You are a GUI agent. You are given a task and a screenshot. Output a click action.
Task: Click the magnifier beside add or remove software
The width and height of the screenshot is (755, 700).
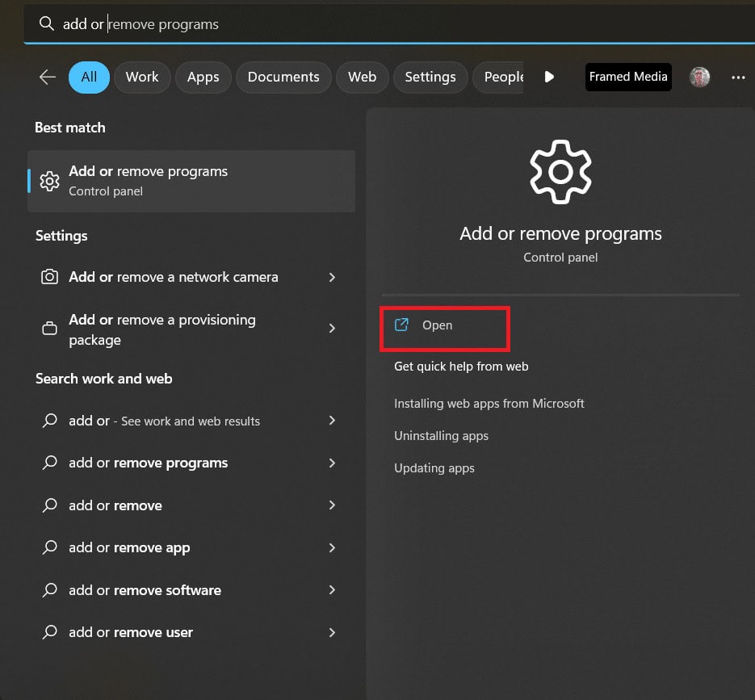[x=49, y=590]
